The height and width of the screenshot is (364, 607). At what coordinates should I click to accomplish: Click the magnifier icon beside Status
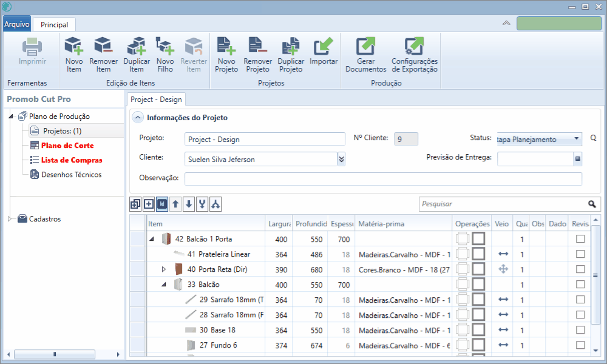(593, 138)
